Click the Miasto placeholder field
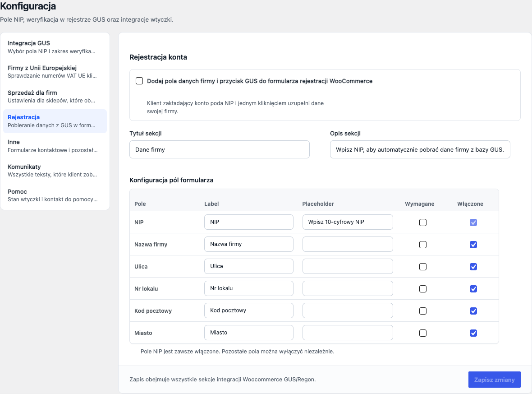The height and width of the screenshot is (394, 532). 348,333
